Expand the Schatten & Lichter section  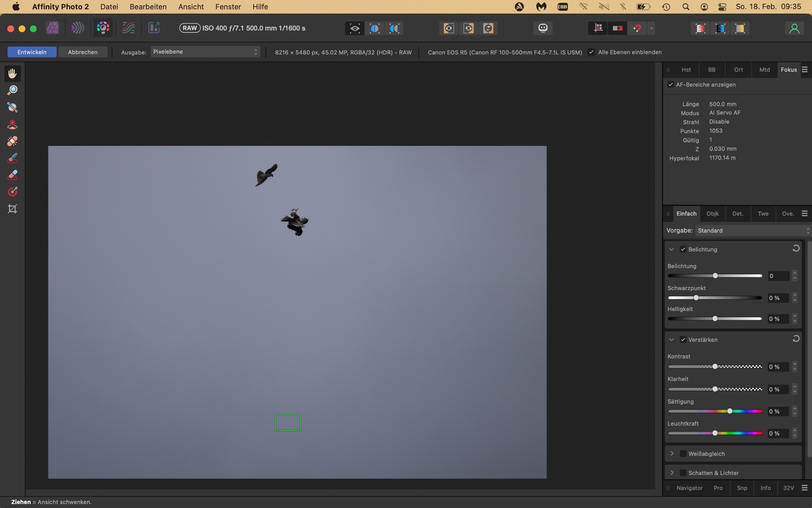(x=672, y=473)
